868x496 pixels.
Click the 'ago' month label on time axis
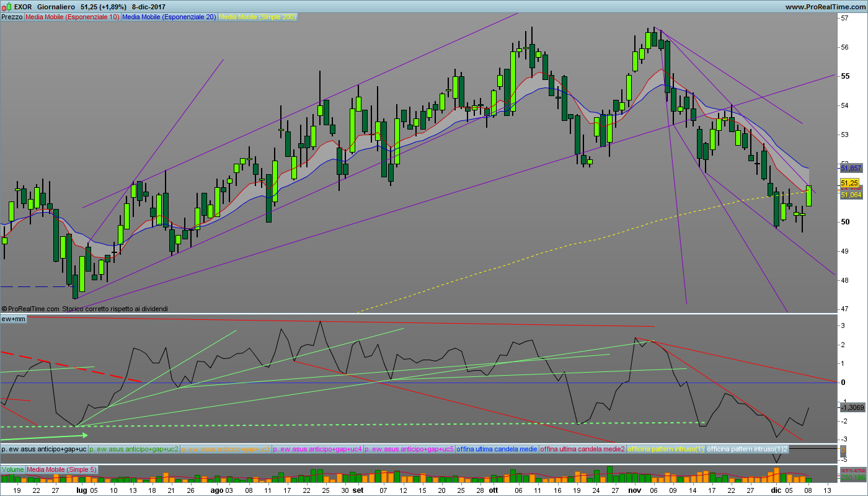click(217, 490)
